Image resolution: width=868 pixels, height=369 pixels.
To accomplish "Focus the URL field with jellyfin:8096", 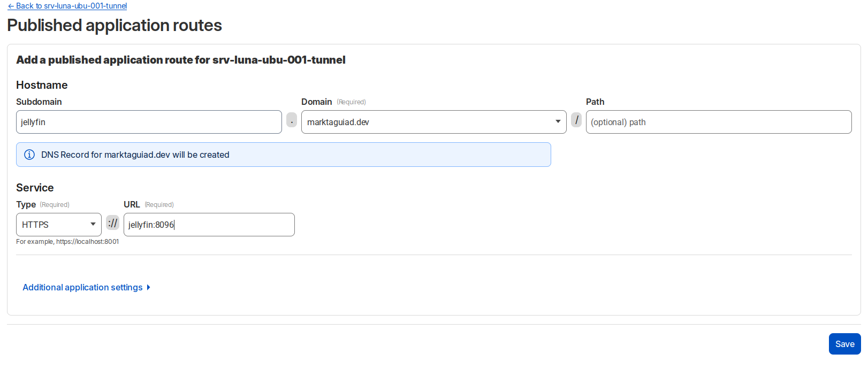I will tap(209, 225).
